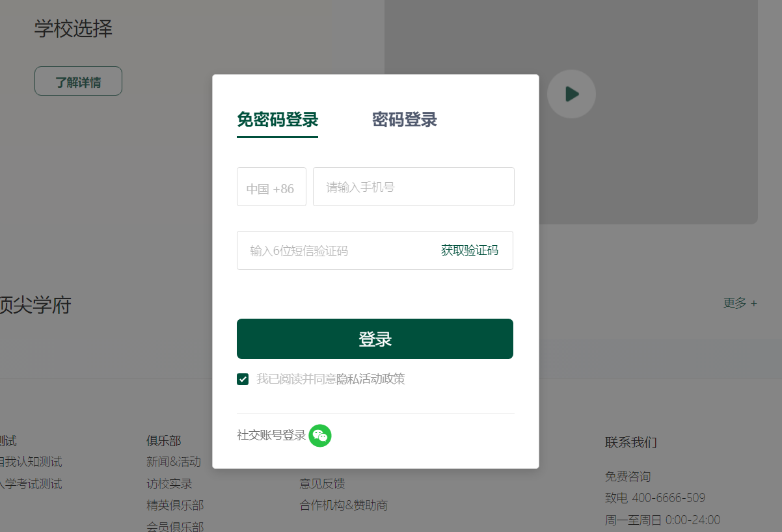Select the 免密码登录 tab
This screenshot has height=532, width=782.
[x=277, y=120]
